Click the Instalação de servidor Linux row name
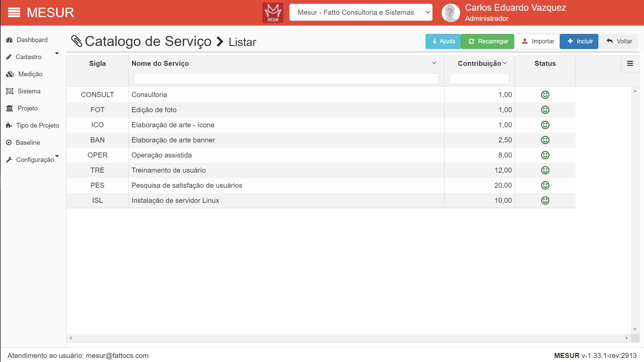 tap(175, 200)
